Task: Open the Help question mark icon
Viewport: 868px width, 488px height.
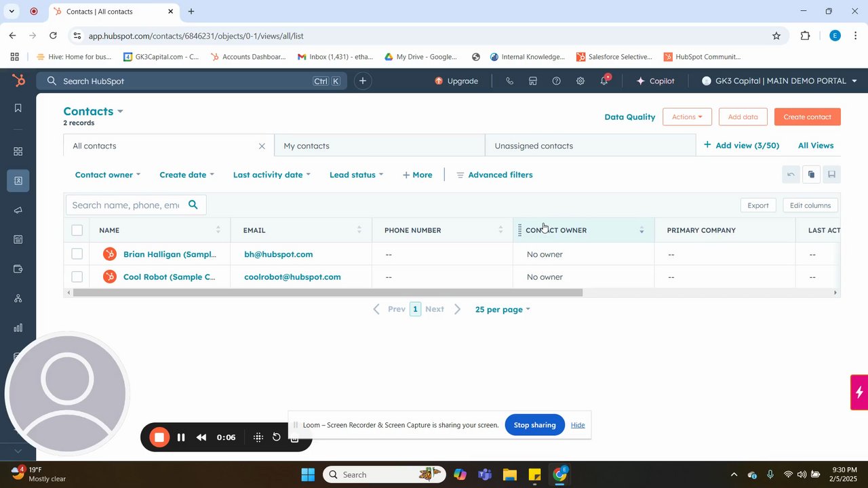Action: [x=557, y=81]
